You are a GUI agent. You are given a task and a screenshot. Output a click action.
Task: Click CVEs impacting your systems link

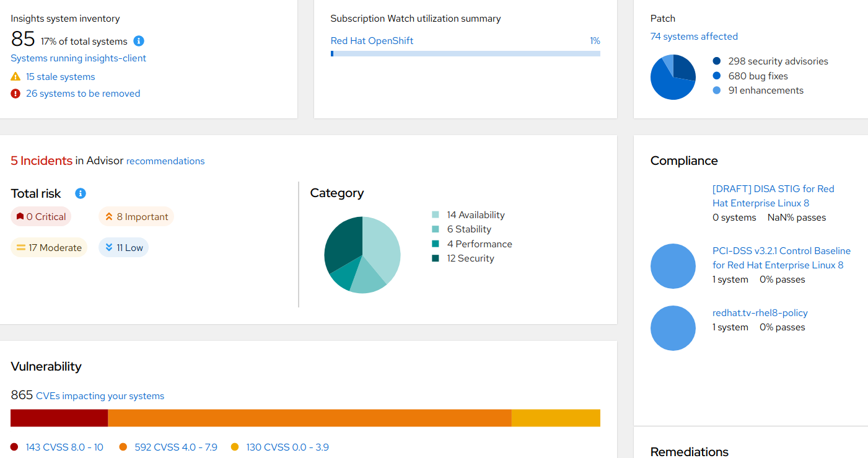tap(100, 396)
